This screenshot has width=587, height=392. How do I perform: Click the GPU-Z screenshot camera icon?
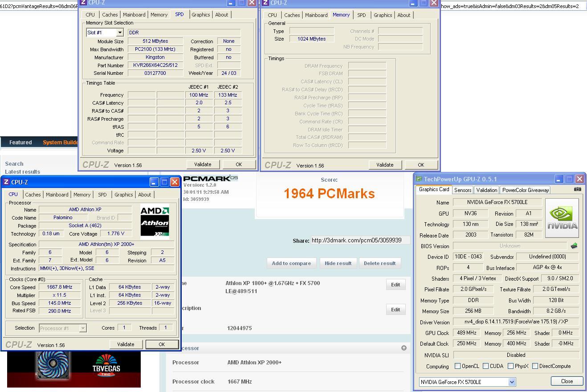(x=578, y=189)
